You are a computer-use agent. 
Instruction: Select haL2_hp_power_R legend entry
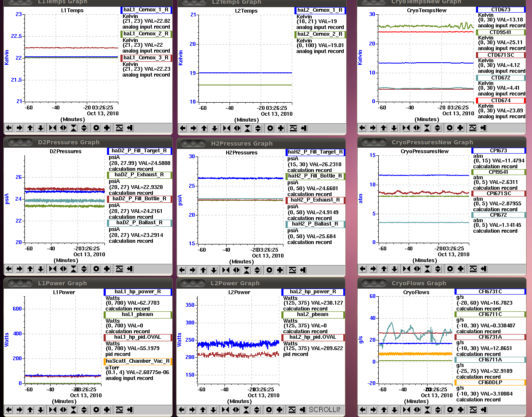(313, 292)
